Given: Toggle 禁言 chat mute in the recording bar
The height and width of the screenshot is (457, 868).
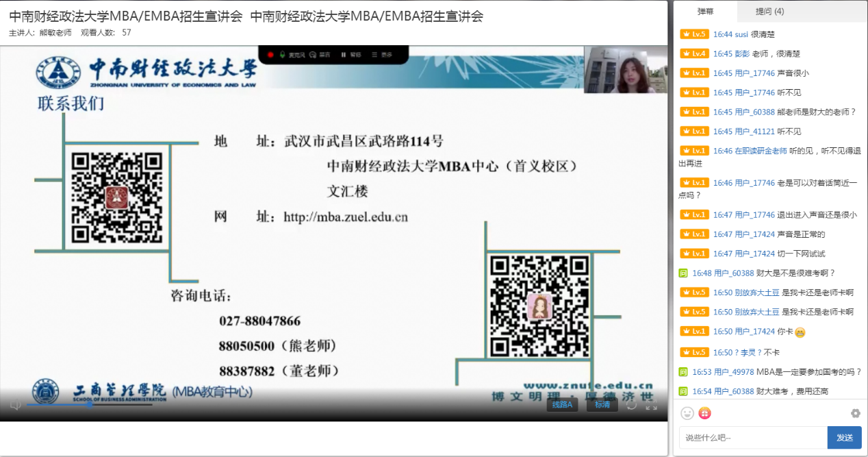Looking at the screenshot, I should [x=320, y=55].
